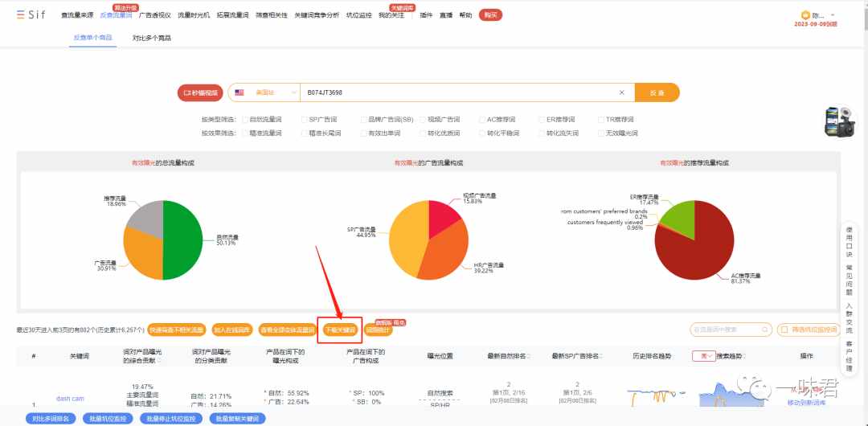Open the 广告透视仪 menu item
This screenshot has width=868, height=426.
(155, 15)
